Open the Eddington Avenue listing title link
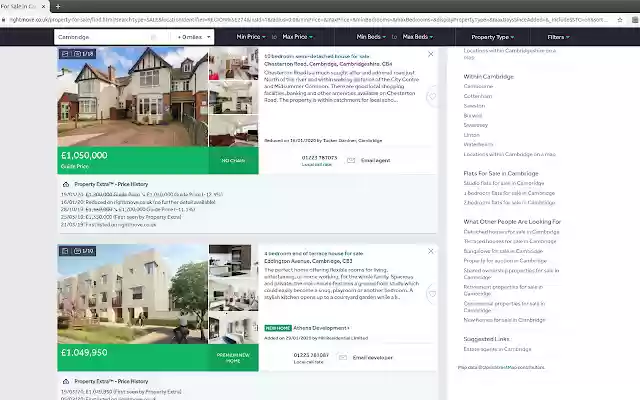The height and width of the screenshot is (400, 640). [x=313, y=253]
